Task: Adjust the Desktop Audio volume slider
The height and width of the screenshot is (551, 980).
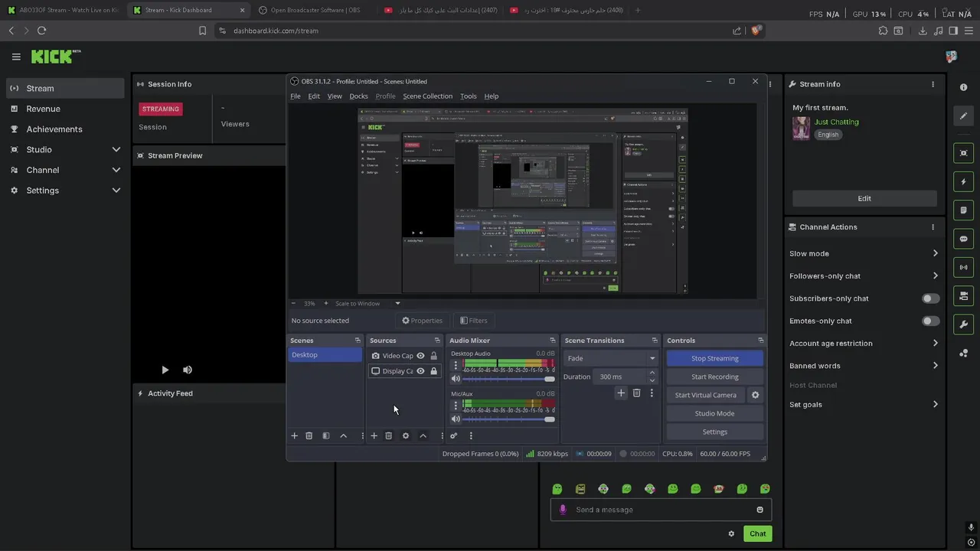Action: tap(508, 379)
